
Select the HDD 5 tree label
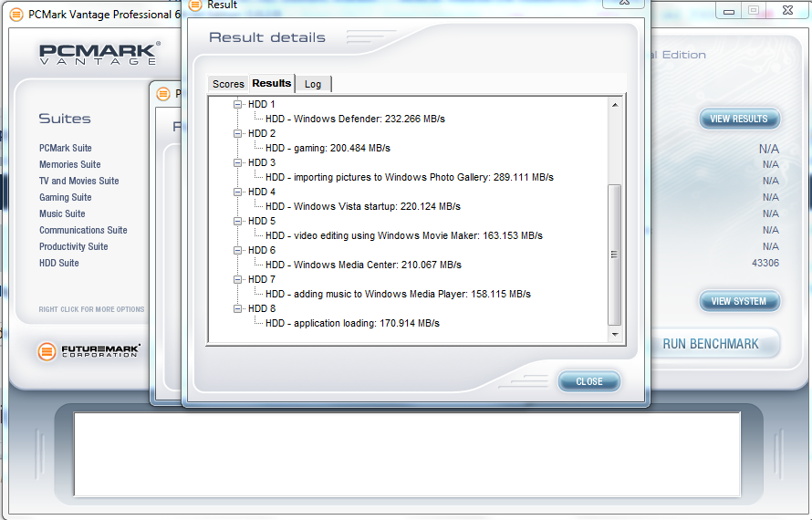262,221
